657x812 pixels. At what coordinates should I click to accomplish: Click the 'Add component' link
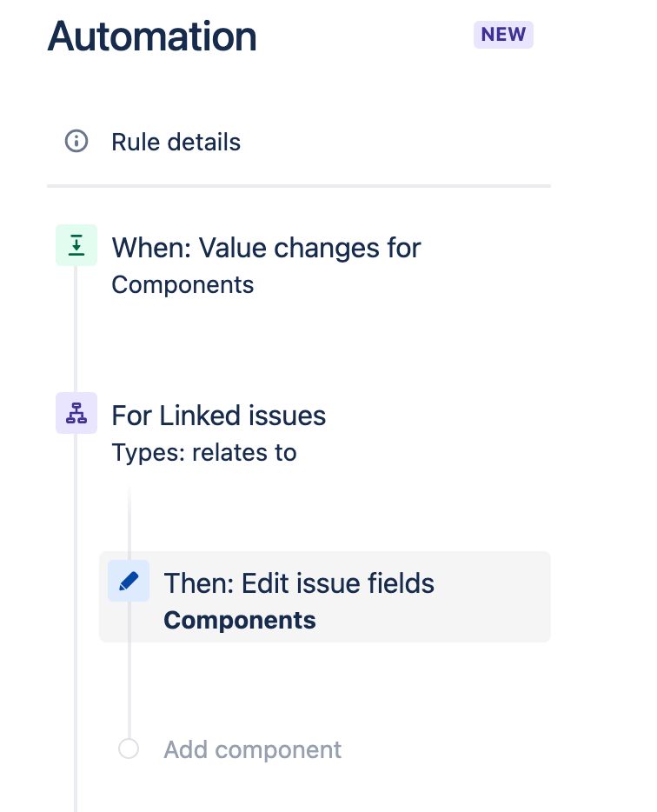(253, 749)
